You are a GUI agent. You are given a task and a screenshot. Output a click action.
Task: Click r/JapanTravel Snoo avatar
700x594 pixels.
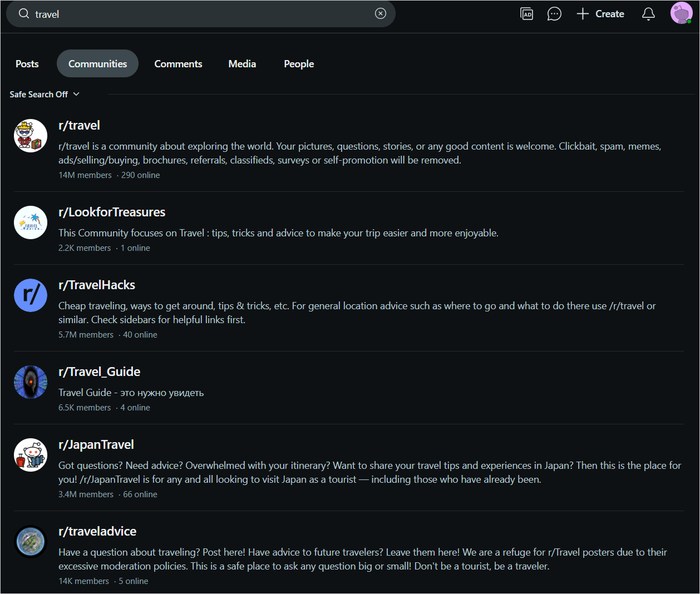coord(31,455)
